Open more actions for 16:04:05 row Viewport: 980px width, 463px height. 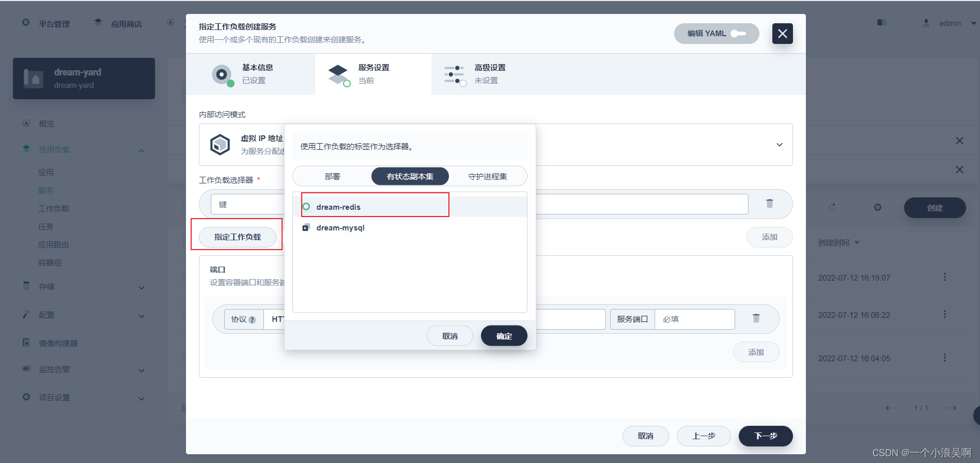click(945, 358)
